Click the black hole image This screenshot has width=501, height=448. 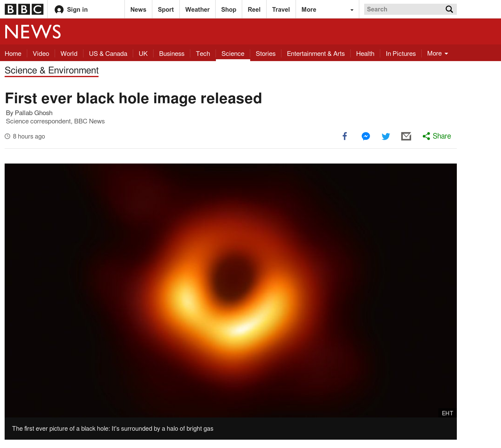[231, 290]
